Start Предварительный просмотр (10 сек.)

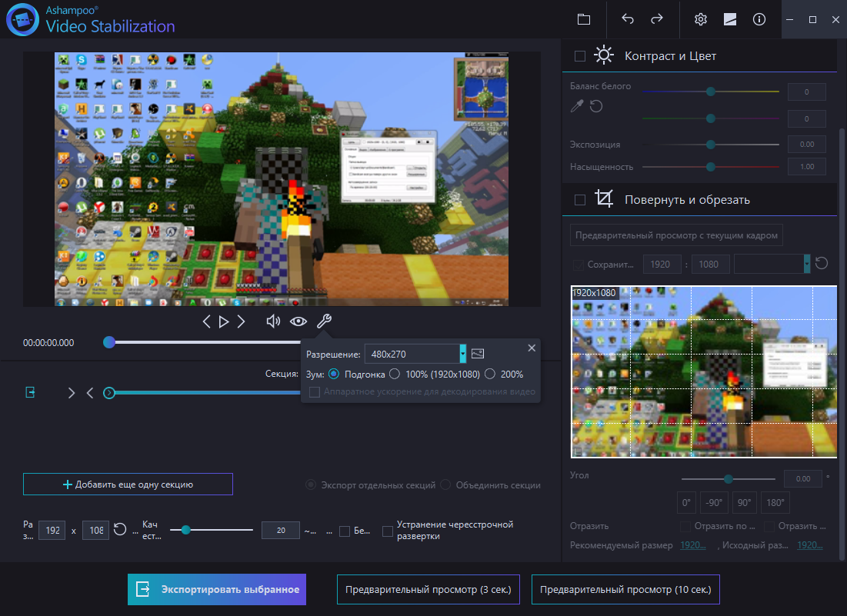[x=625, y=590]
